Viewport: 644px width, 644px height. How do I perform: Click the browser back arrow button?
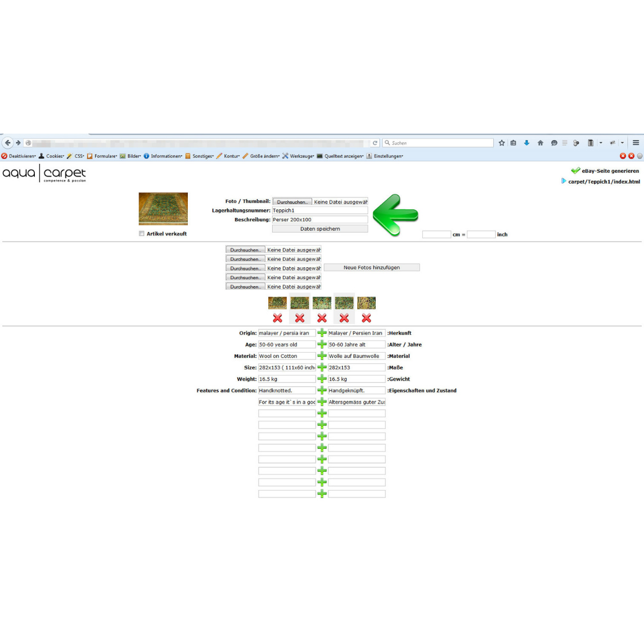click(x=8, y=143)
